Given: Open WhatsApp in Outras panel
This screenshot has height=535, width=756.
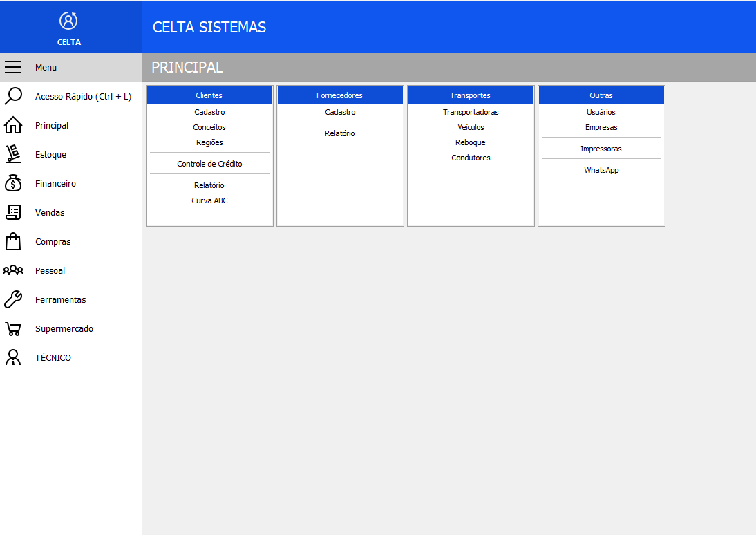Looking at the screenshot, I should (x=601, y=170).
